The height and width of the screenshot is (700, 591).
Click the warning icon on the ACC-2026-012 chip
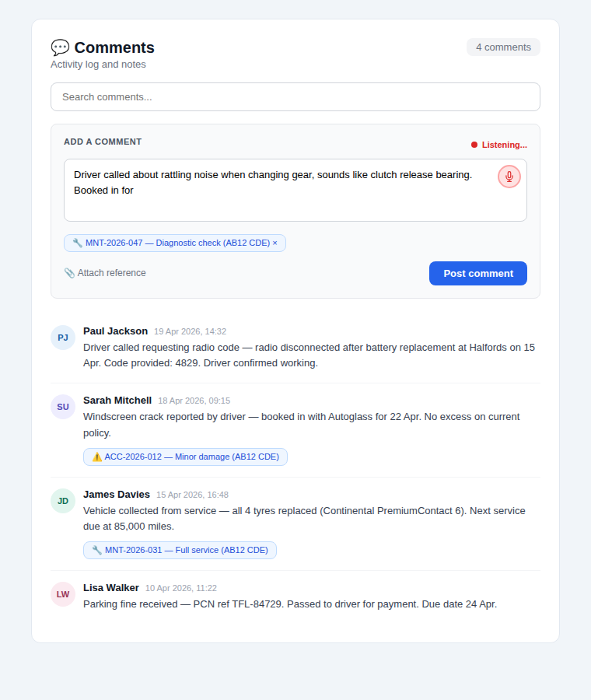(96, 457)
